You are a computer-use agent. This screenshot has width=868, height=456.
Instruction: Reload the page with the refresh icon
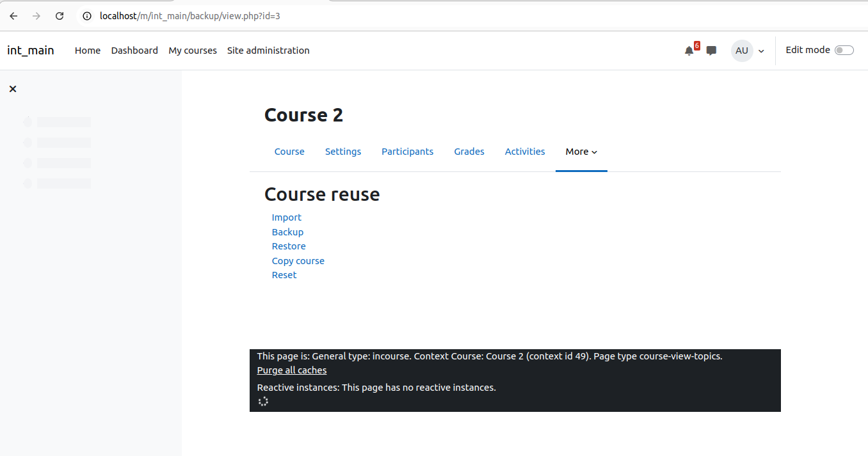pos(60,16)
